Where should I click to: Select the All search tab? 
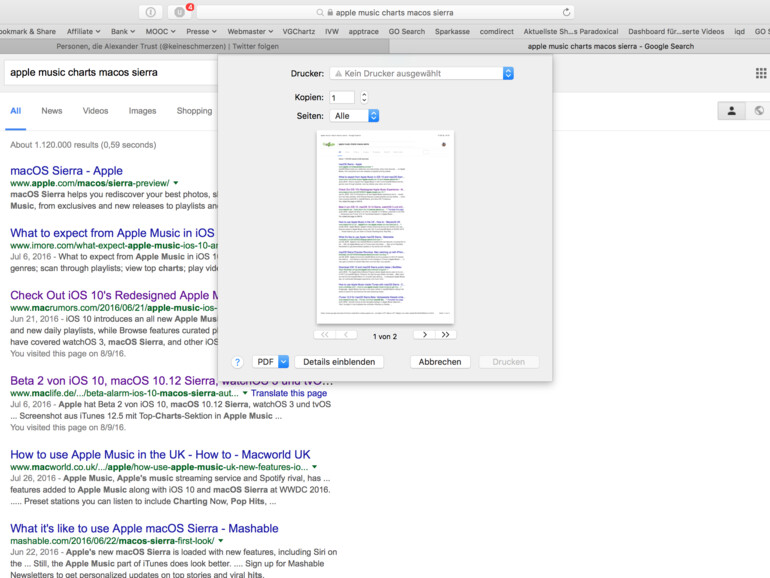[16, 111]
